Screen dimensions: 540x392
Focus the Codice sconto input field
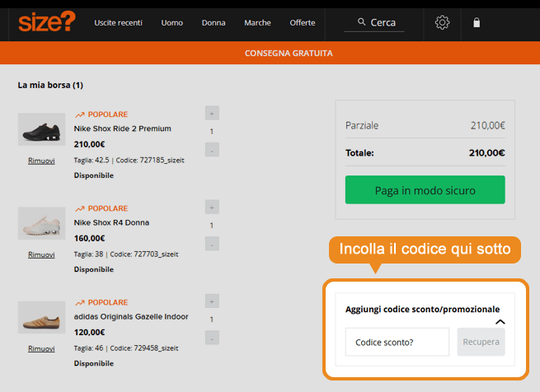click(397, 342)
